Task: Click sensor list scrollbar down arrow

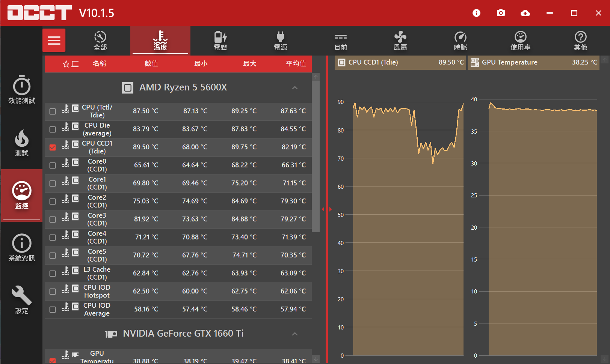Action: pyautogui.click(x=316, y=359)
